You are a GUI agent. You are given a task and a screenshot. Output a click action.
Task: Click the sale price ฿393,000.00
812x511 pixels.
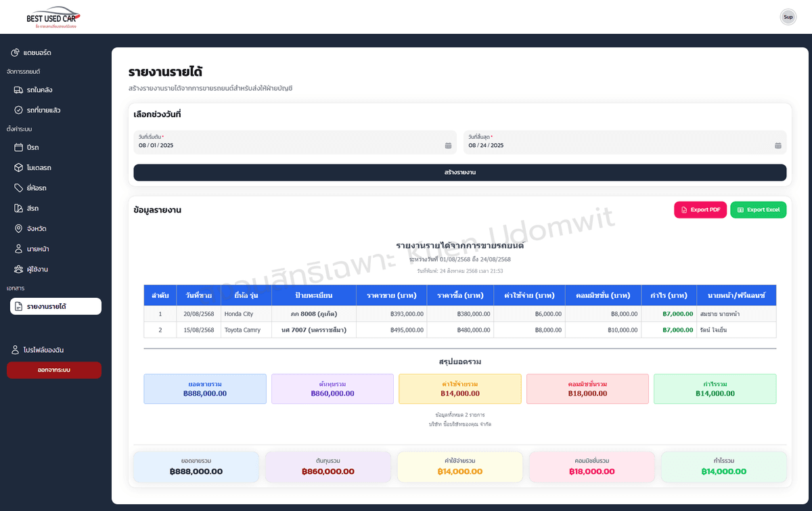pyautogui.click(x=407, y=314)
